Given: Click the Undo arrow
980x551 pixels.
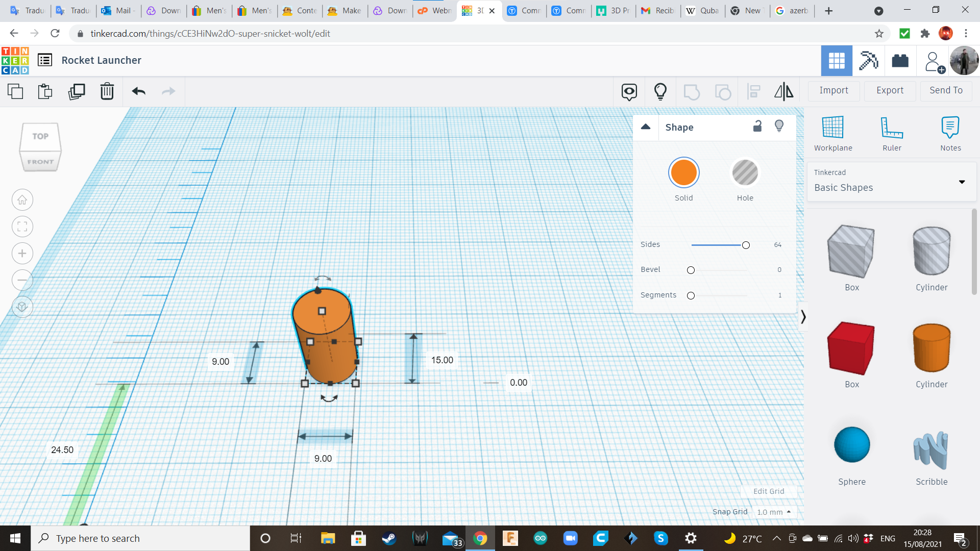Looking at the screenshot, I should pyautogui.click(x=138, y=92).
